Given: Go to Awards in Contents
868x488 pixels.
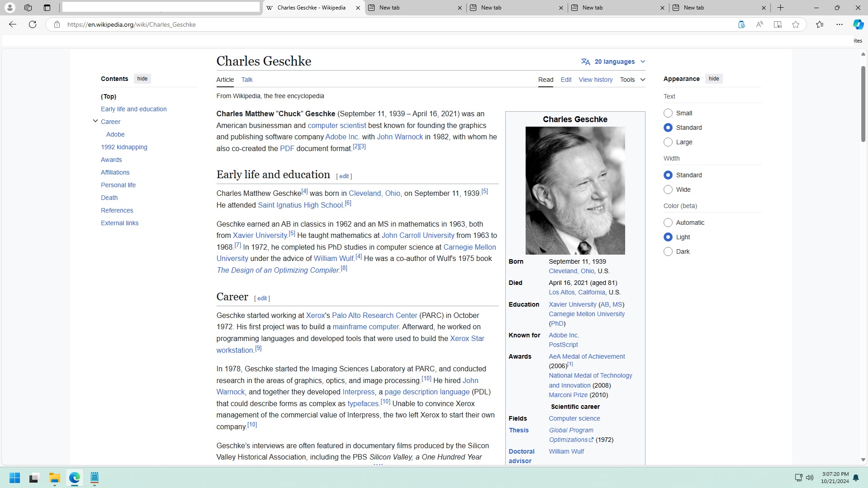Looking at the screenshot, I should 111,160.
